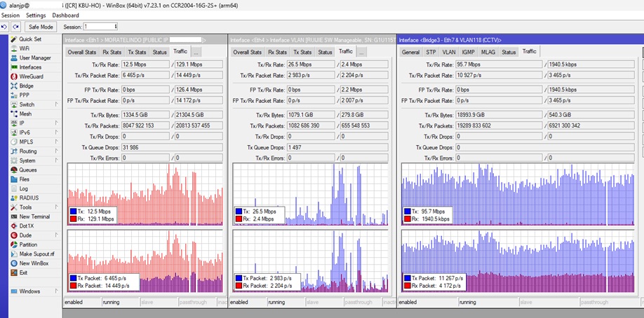The image size is (644, 318).
Task: Expand the Routing submenu
Action: tap(57, 151)
